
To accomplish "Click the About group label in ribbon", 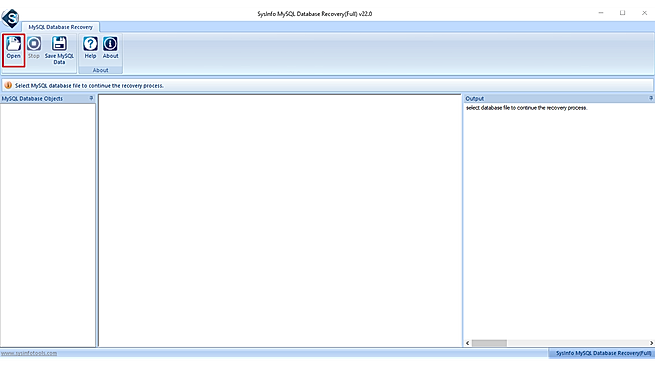I will [100, 70].
